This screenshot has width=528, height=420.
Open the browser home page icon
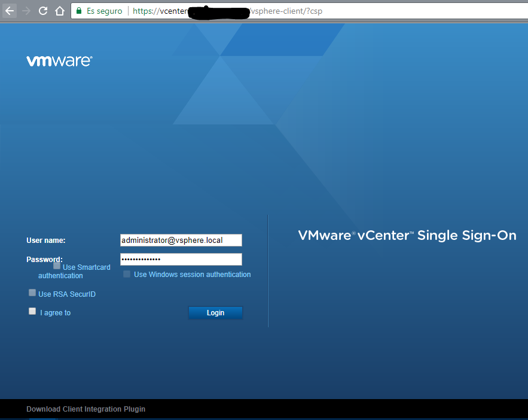point(60,11)
